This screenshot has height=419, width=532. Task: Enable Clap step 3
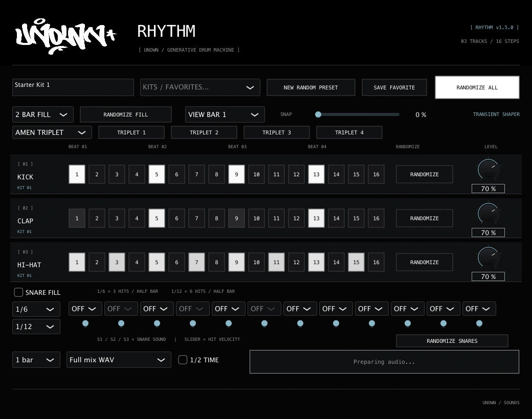coord(117,218)
